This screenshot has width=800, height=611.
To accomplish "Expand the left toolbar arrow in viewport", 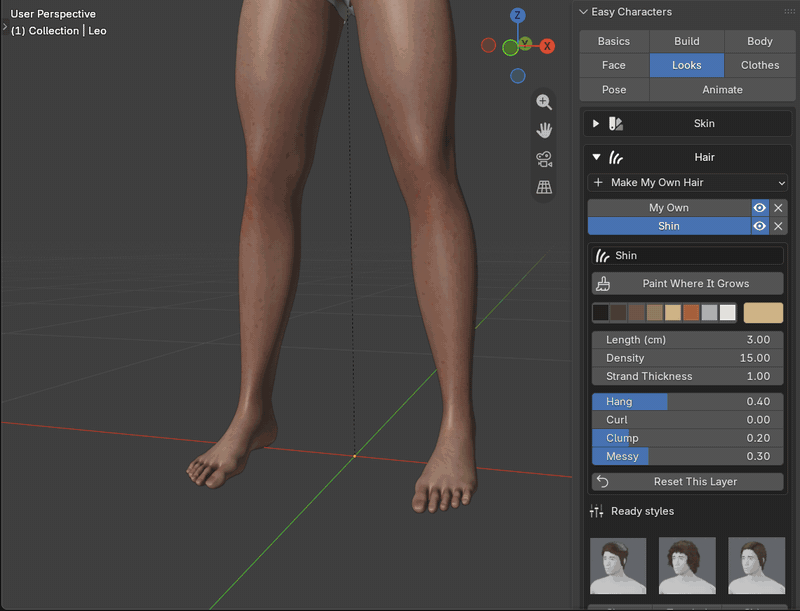I will [x=4, y=26].
